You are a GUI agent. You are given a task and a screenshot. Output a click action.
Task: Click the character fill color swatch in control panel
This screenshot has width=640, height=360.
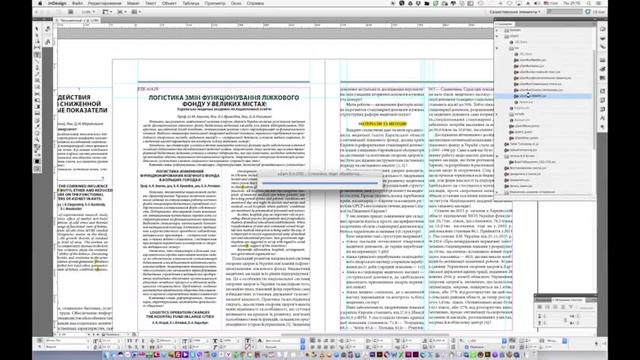click(x=248, y=340)
